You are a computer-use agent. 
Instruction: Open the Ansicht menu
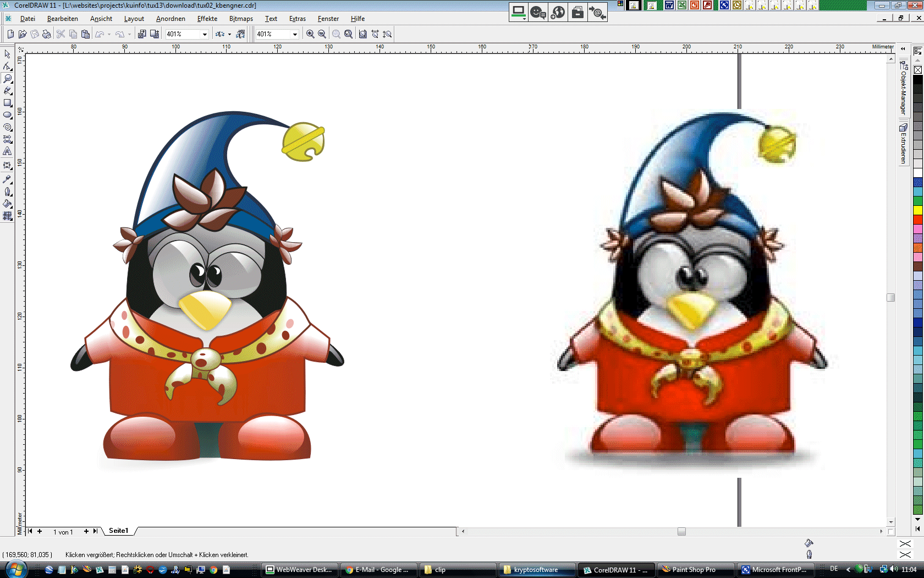coord(101,19)
